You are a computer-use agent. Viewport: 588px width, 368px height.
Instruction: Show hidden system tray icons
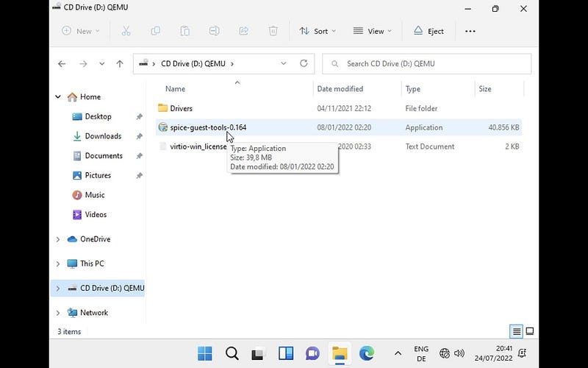pos(398,353)
